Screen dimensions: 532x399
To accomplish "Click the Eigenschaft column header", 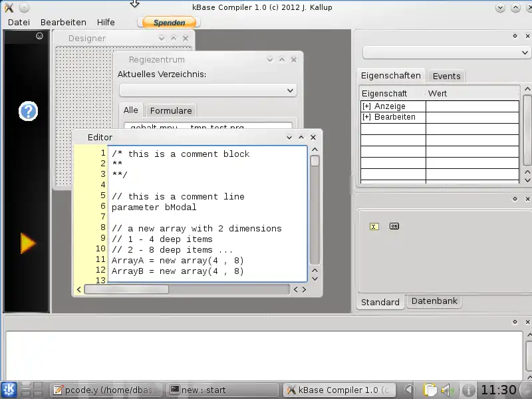I will (x=392, y=93).
